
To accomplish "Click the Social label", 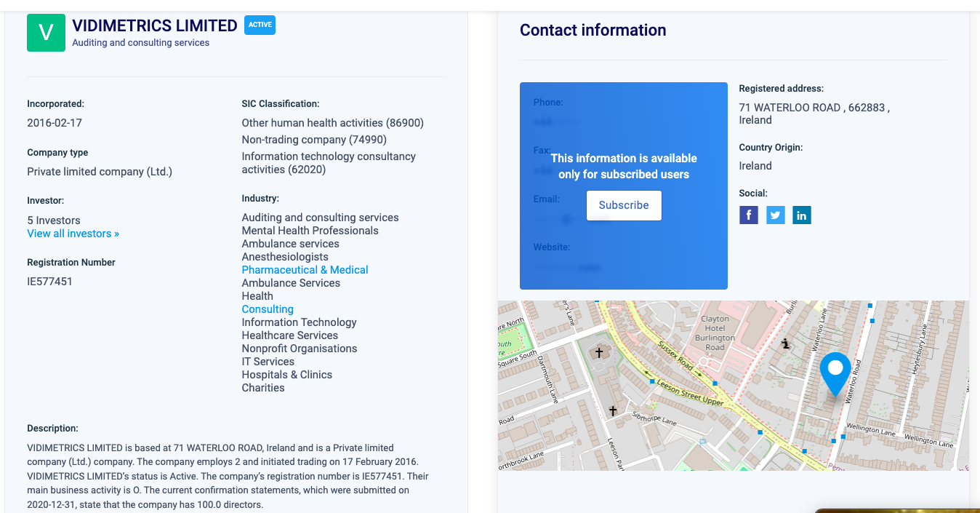I will tap(753, 194).
